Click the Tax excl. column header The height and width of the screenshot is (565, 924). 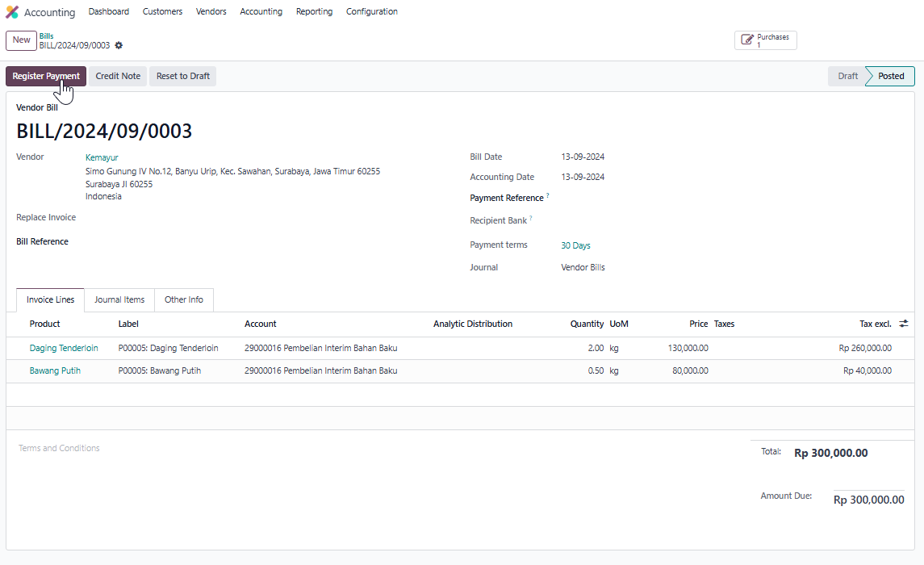click(875, 324)
